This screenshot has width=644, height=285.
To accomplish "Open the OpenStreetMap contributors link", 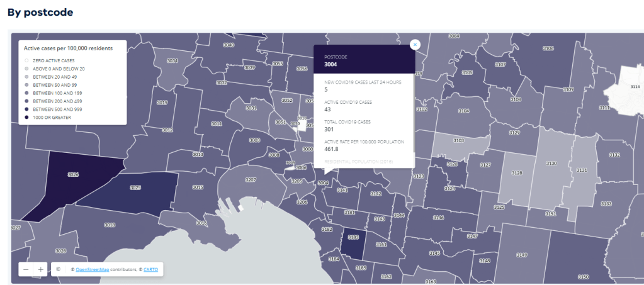I will point(91,269).
